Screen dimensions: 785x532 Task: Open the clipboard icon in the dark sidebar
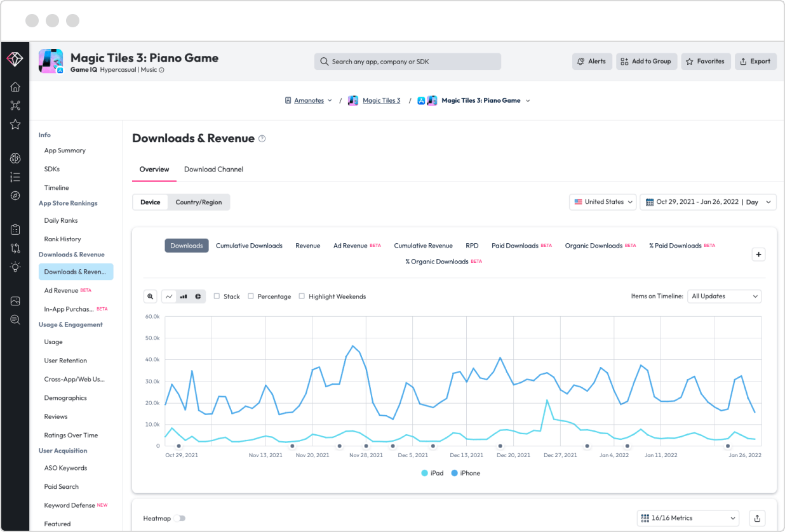coord(15,229)
